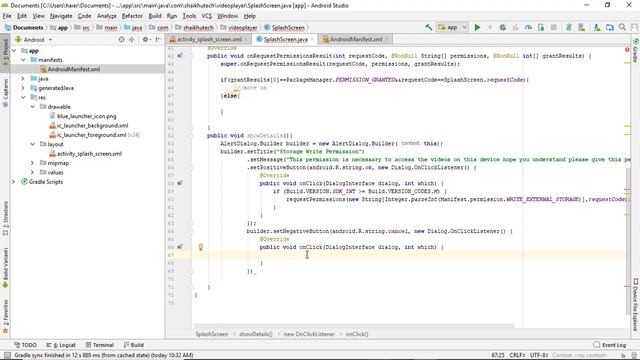Collapse the app module node

tap(14, 51)
